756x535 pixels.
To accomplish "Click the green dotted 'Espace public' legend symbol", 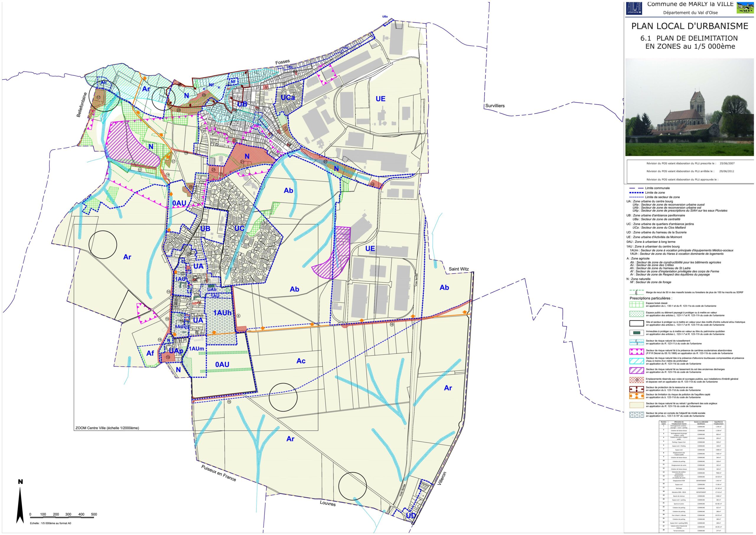I will pos(636,314).
